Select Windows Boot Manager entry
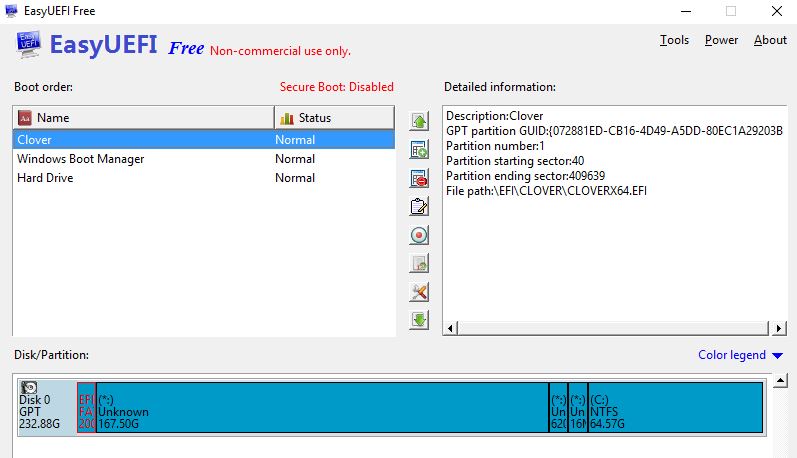Image resolution: width=797 pixels, height=458 pixels. pyautogui.click(x=203, y=159)
